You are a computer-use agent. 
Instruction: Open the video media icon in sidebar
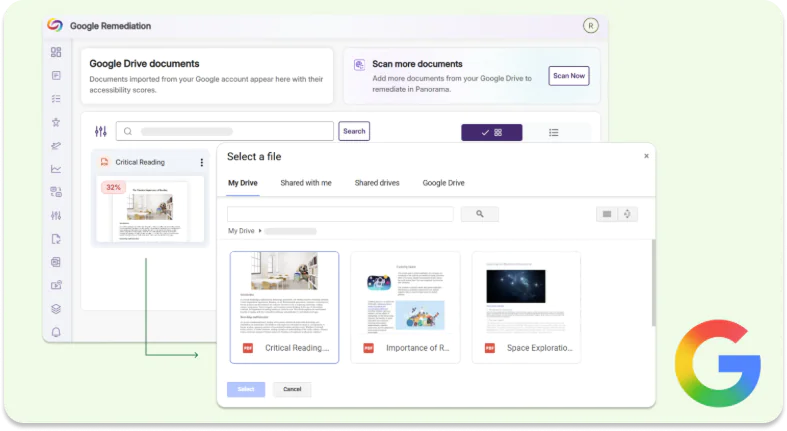[56, 285]
